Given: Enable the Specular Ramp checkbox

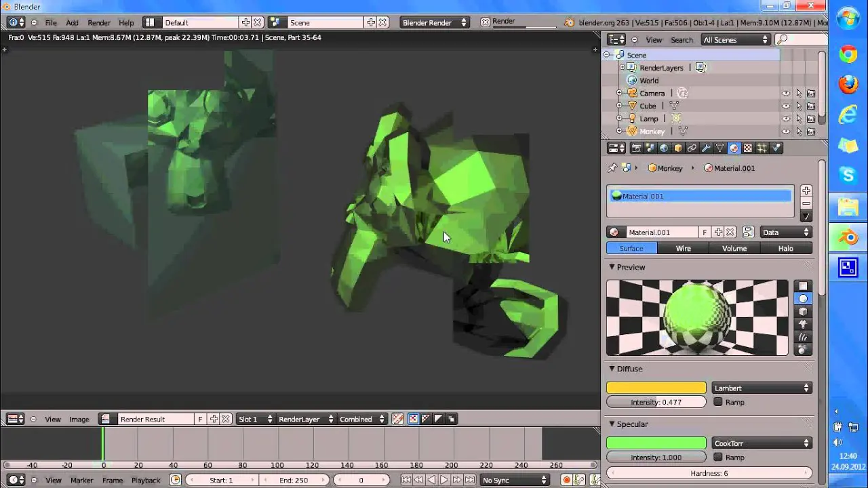Looking at the screenshot, I should (718, 457).
